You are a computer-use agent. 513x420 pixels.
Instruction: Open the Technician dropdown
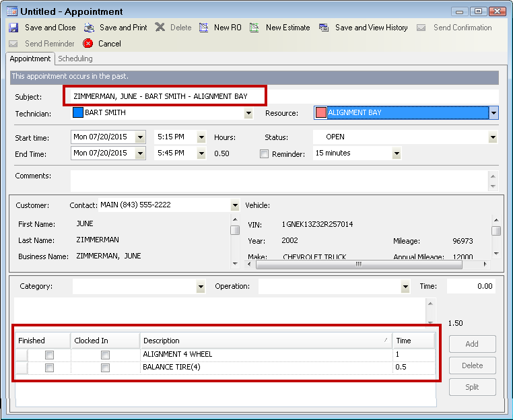(x=248, y=113)
